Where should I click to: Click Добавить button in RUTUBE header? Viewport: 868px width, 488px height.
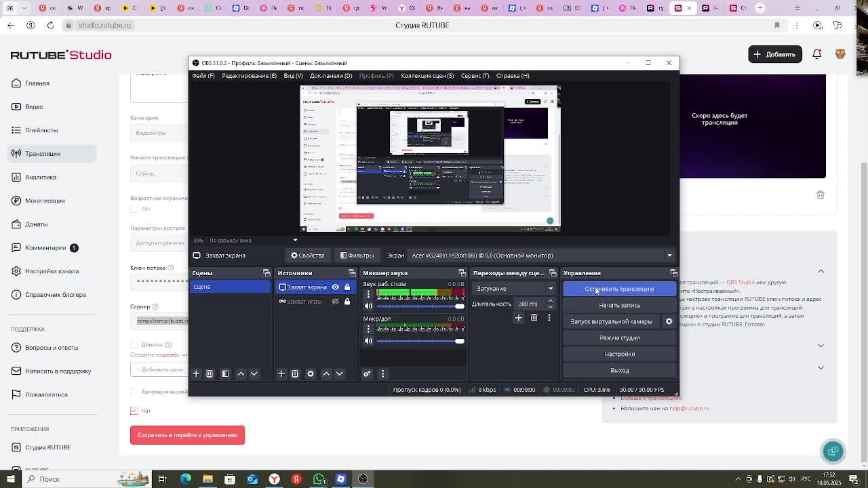point(774,54)
